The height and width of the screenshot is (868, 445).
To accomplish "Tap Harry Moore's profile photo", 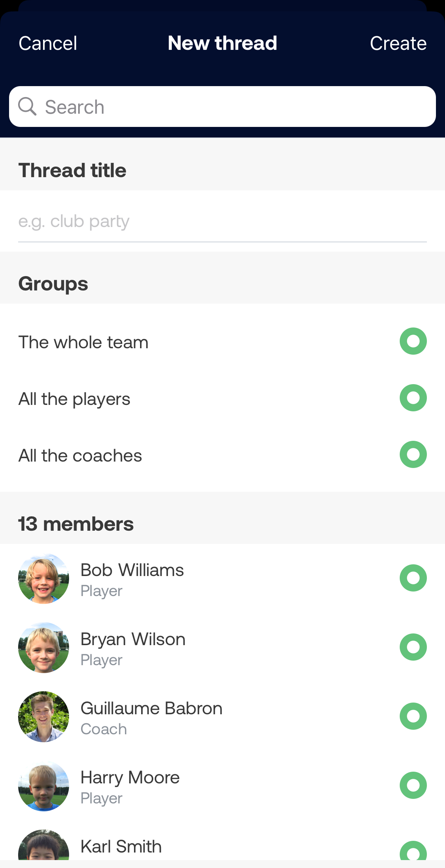I will coord(44,786).
